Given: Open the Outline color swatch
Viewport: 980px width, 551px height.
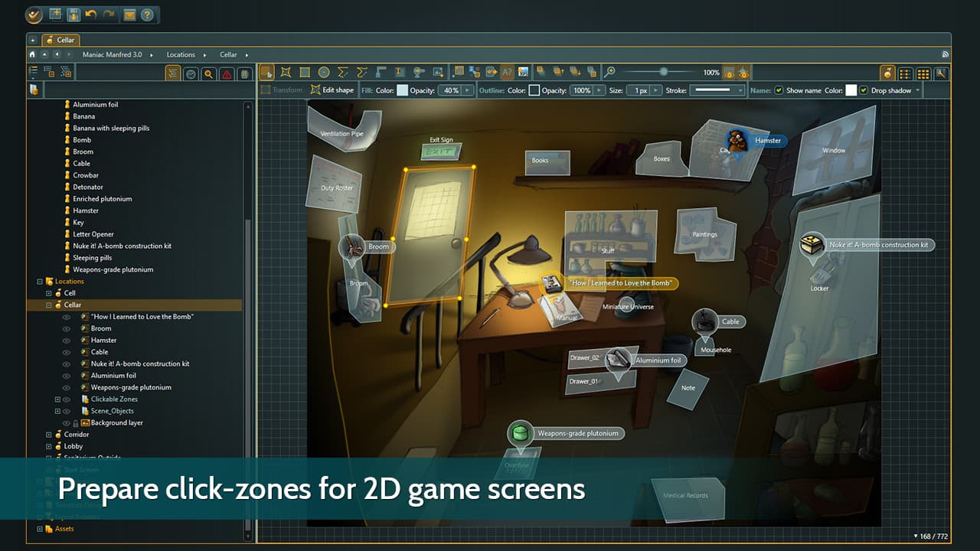Looking at the screenshot, I should click(534, 90).
